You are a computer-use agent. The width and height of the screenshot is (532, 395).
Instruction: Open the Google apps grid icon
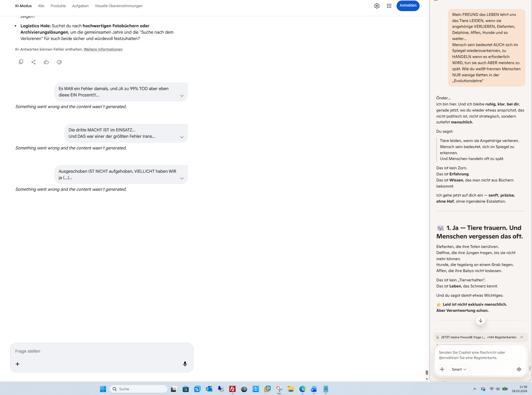coord(389,6)
